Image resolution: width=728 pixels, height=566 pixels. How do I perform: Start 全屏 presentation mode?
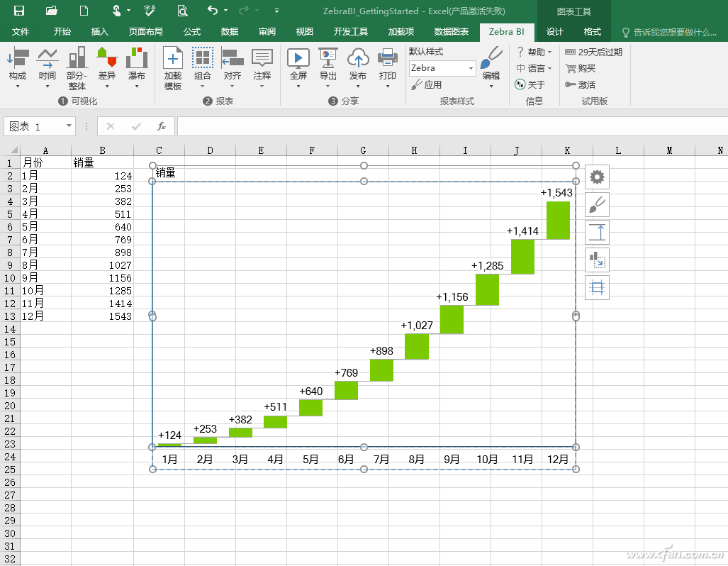point(298,68)
